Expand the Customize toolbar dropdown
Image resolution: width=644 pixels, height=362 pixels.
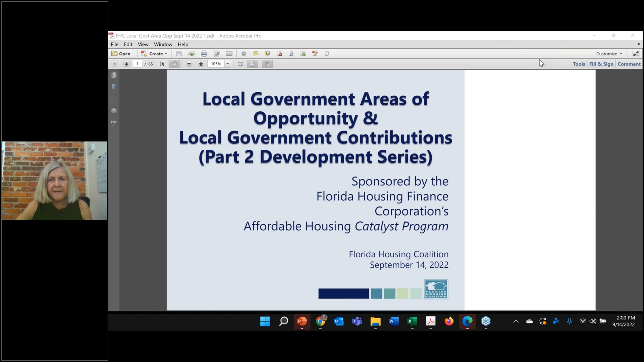click(609, 54)
